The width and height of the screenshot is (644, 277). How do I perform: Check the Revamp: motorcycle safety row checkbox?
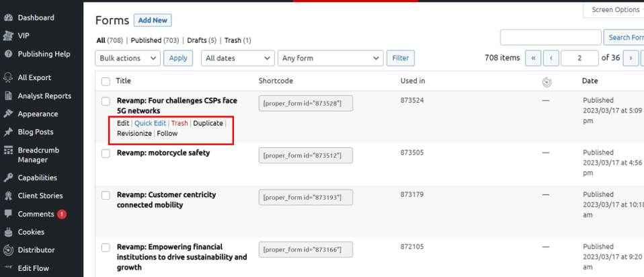106,153
